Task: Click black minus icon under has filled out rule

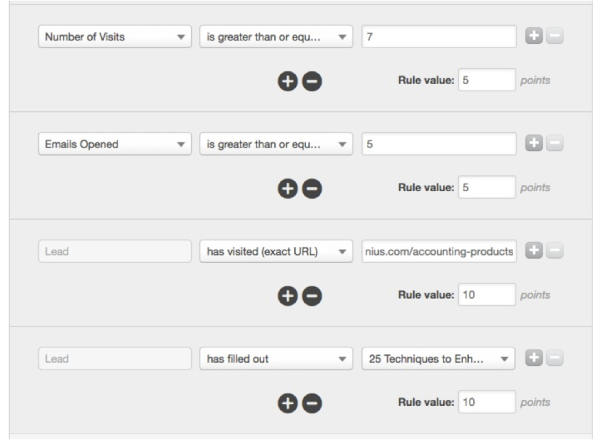Action: click(312, 403)
